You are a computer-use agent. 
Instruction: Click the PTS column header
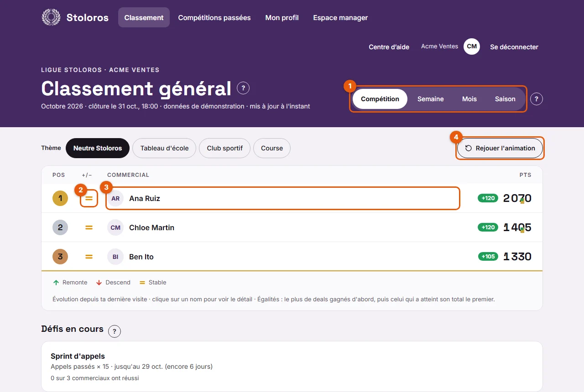tap(525, 175)
